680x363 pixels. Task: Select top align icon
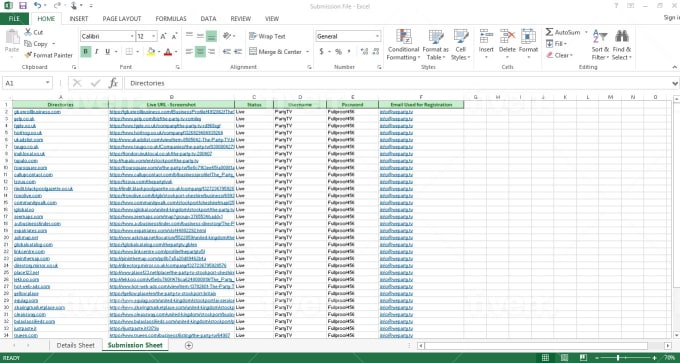pos(189,36)
